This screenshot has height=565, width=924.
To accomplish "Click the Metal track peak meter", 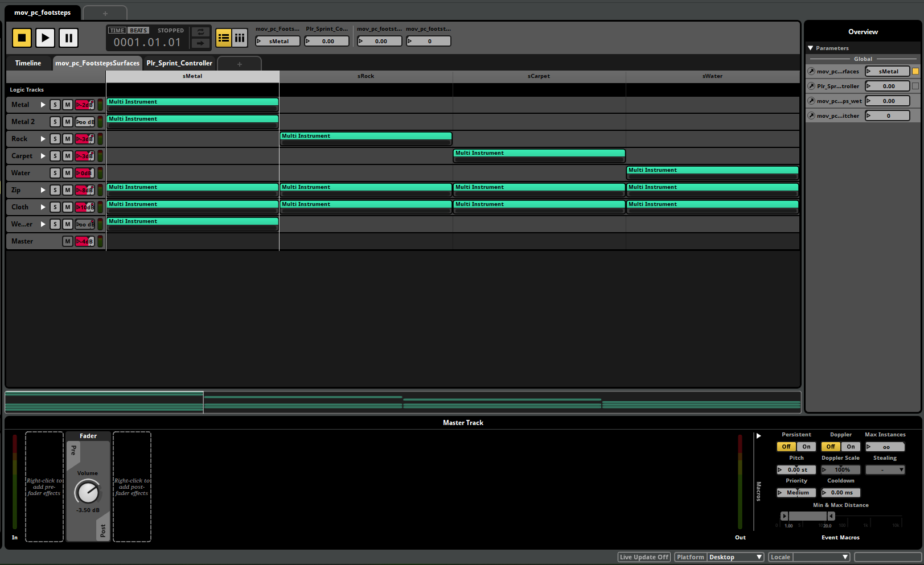I will 100,105.
